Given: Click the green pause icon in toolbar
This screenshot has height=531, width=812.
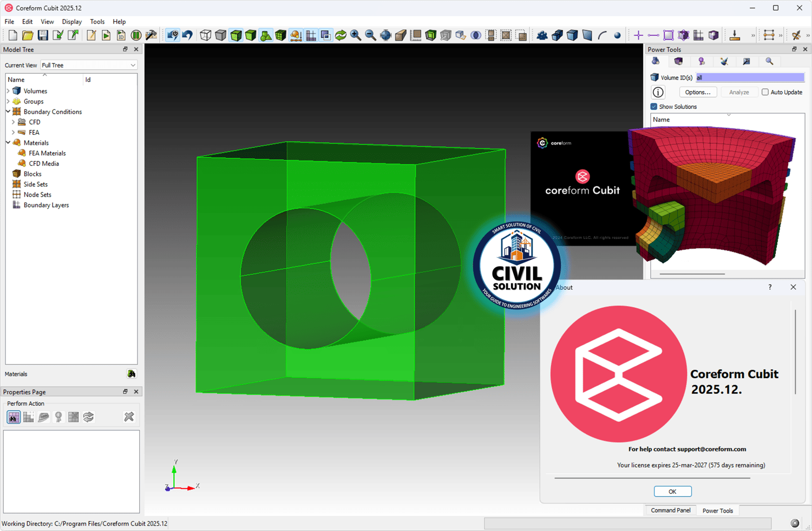Looking at the screenshot, I should (x=136, y=36).
